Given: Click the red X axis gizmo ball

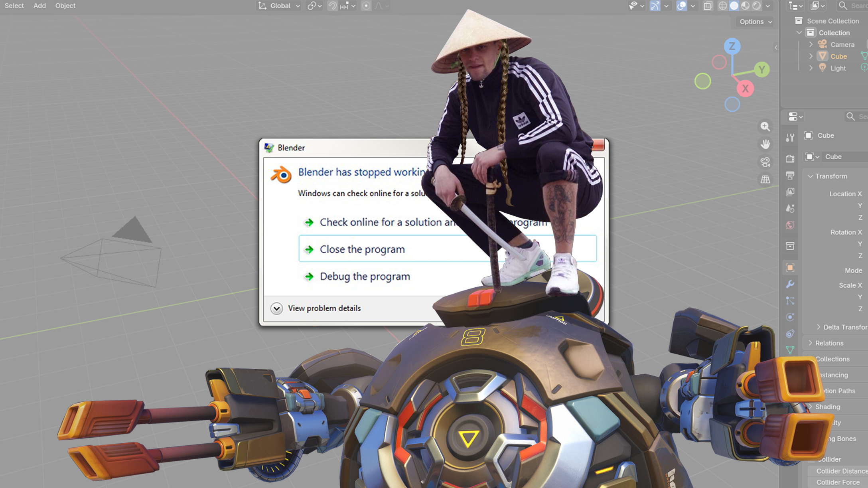Looking at the screenshot, I should (745, 89).
